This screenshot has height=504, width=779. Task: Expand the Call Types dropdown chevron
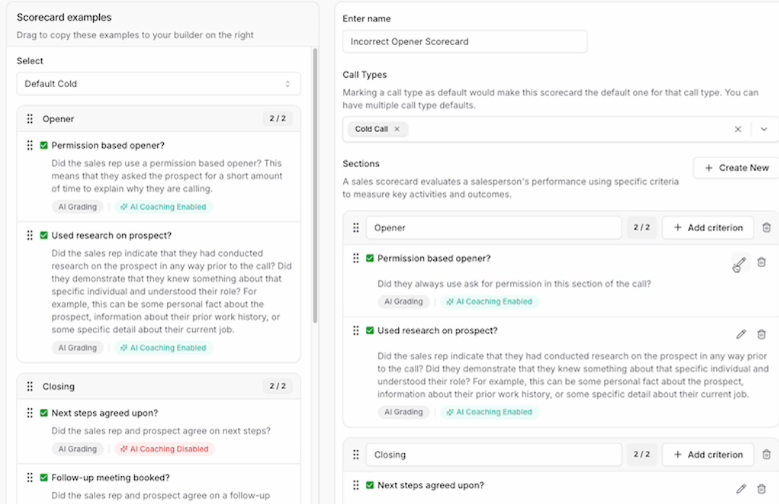pos(764,129)
